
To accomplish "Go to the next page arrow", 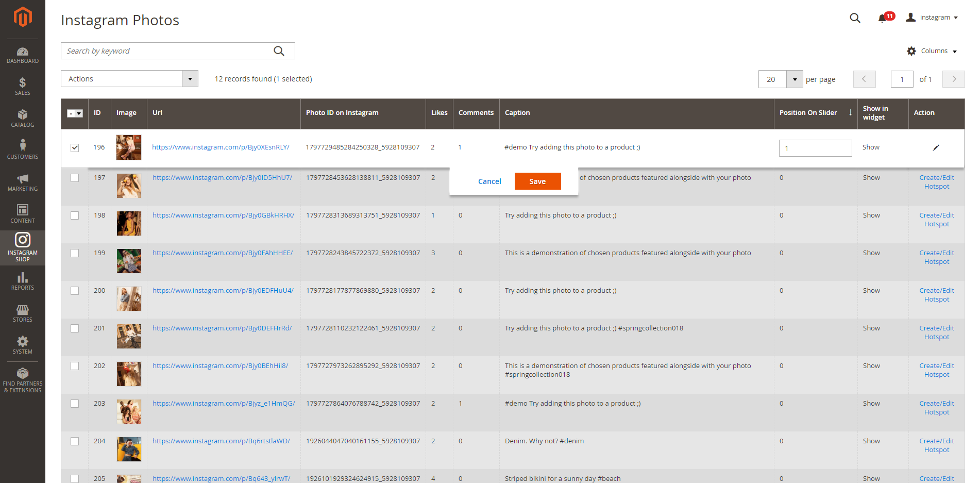I will (954, 79).
